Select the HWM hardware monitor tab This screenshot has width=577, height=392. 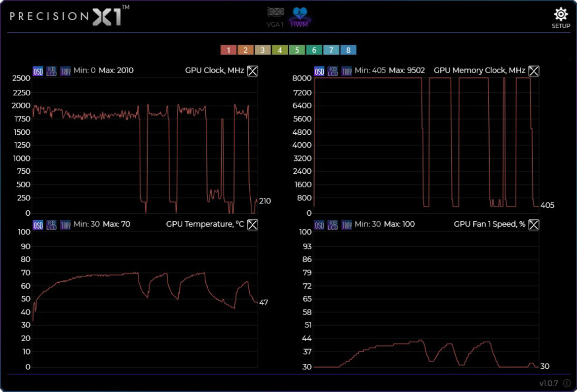click(300, 17)
